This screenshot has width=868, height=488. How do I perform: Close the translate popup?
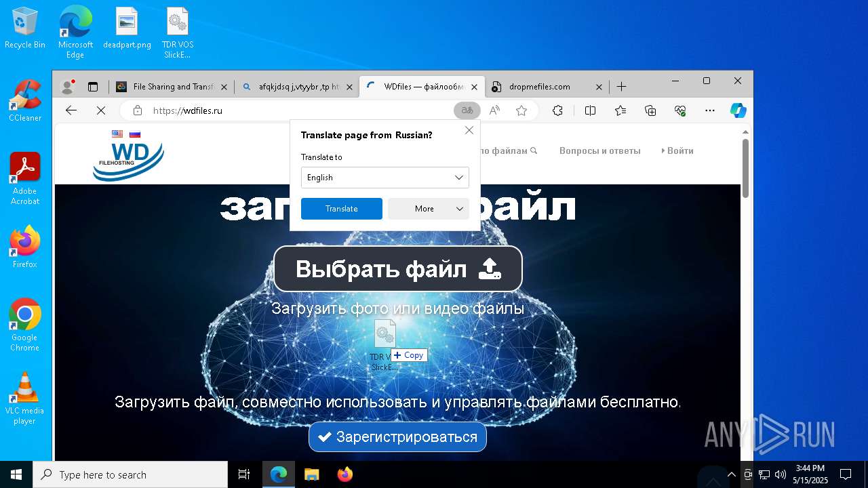point(469,130)
